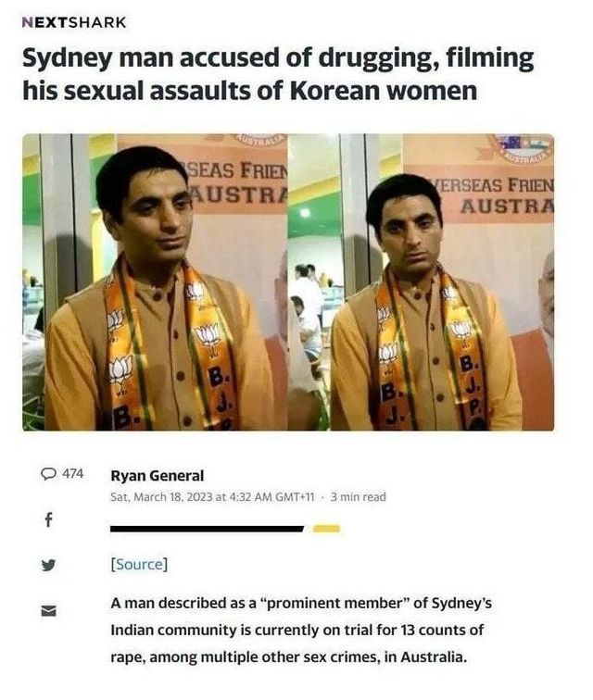The height and width of the screenshot is (700, 593).
Task: Follow the [Source] link
Action: pyautogui.click(x=139, y=564)
